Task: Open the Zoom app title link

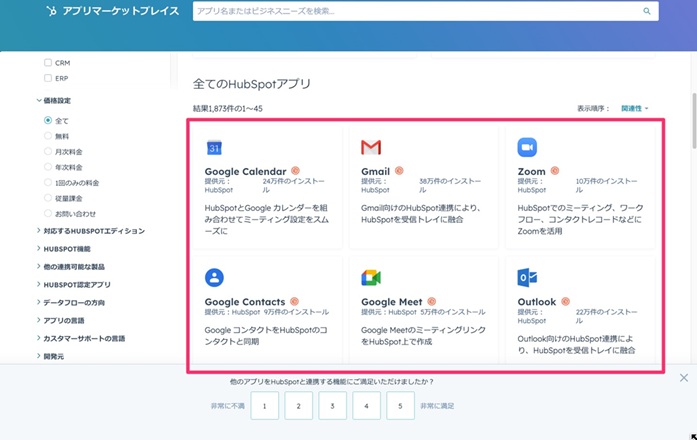Action: tap(532, 171)
